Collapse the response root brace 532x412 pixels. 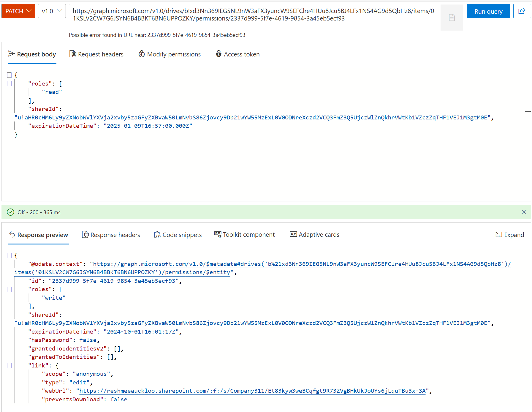[9, 255]
